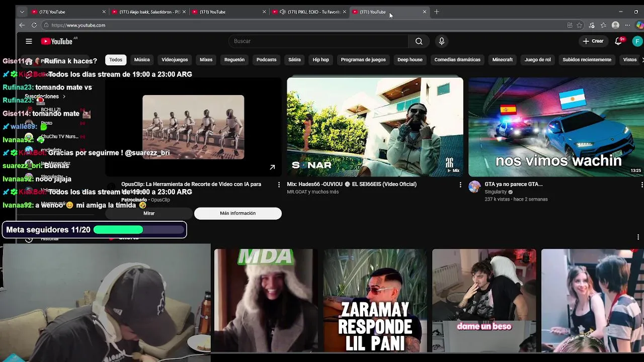Open three-dot menu for Mix: Hades66 video
The height and width of the screenshot is (362, 644).
[x=460, y=185]
